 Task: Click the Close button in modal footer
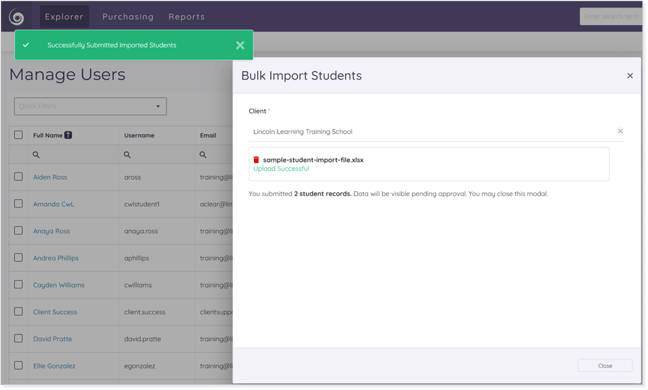pyautogui.click(x=605, y=366)
